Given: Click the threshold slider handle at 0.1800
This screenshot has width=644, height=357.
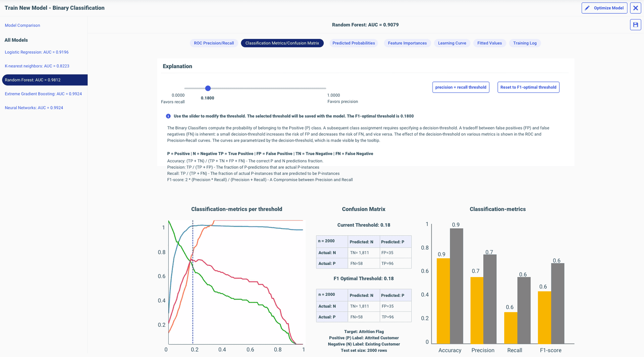Looking at the screenshot, I should [208, 88].
